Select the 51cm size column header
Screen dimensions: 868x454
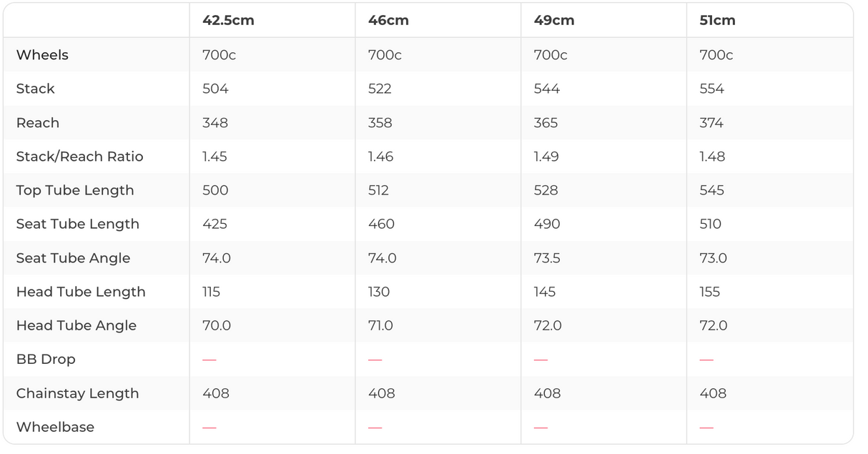point(717,21)
